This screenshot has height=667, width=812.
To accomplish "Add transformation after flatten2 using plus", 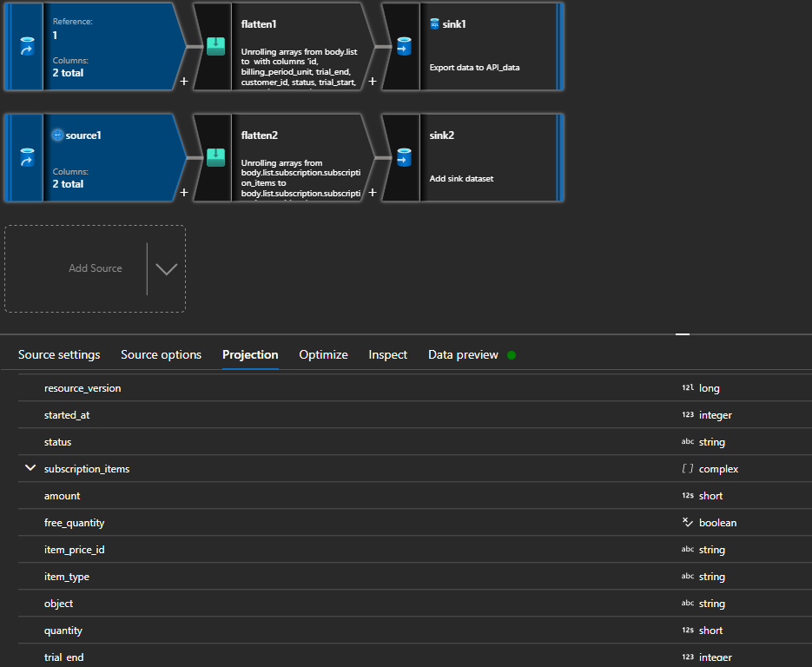I will point(373,192).
